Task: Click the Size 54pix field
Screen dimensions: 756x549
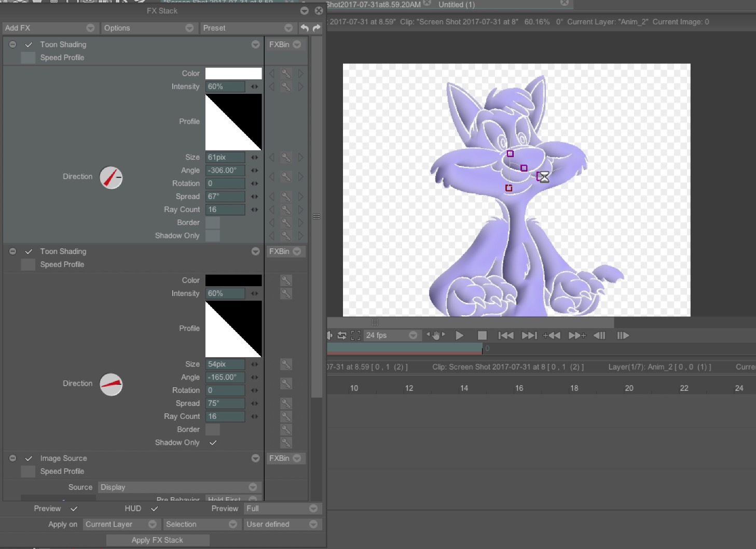Action: click(x=225, y=364)
